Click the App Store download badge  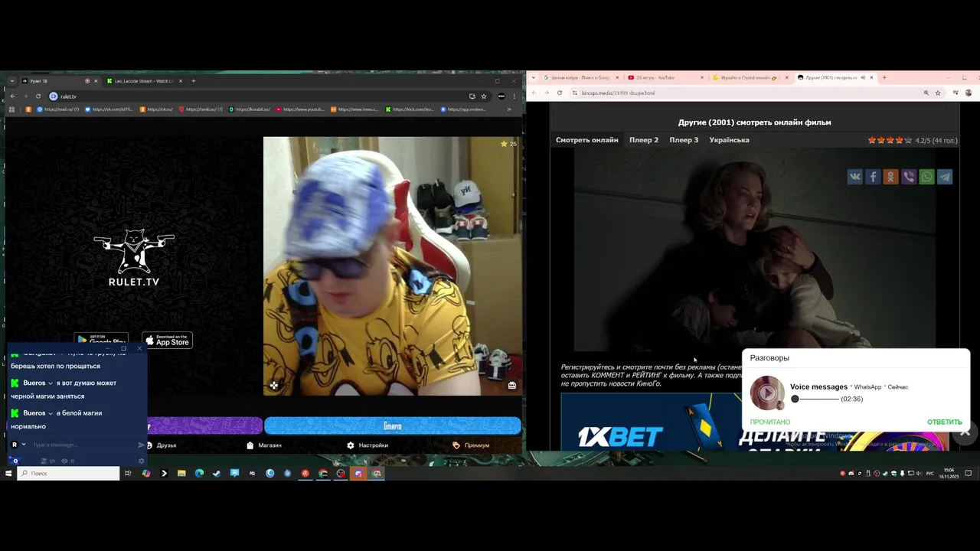167,341
